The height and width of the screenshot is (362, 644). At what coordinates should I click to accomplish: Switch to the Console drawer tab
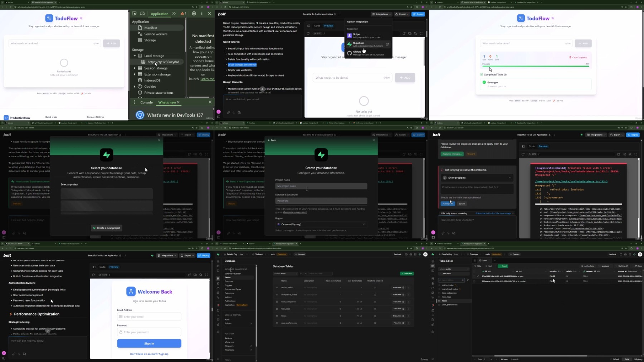146,102
